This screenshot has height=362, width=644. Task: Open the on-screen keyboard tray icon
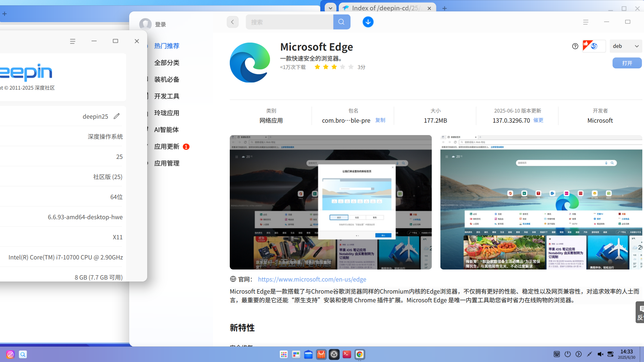557,354
